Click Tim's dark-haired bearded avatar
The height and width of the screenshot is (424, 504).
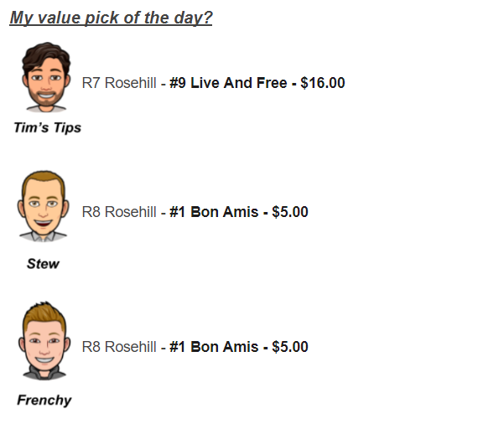pyautogui.click(x=46, y=77)
